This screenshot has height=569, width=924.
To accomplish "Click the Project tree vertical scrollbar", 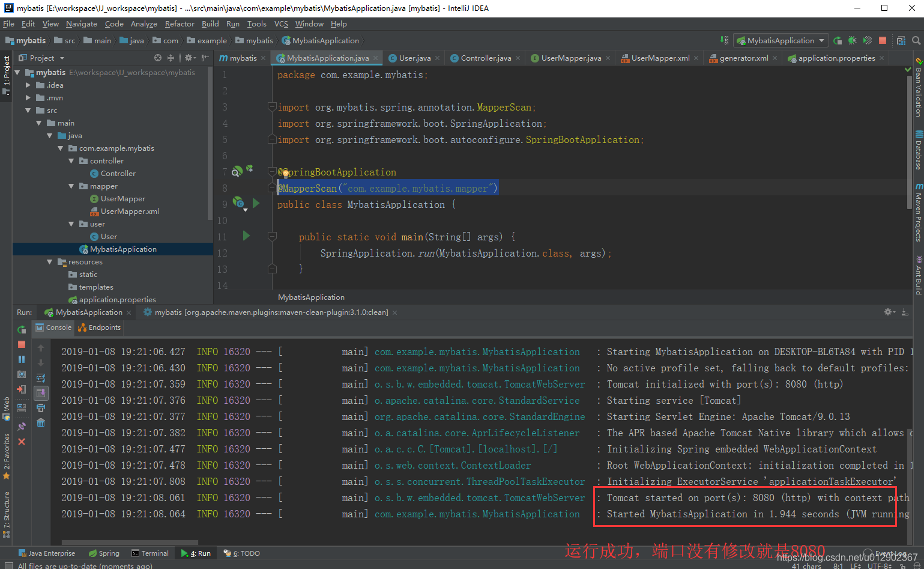I will [x=210, y=143].
